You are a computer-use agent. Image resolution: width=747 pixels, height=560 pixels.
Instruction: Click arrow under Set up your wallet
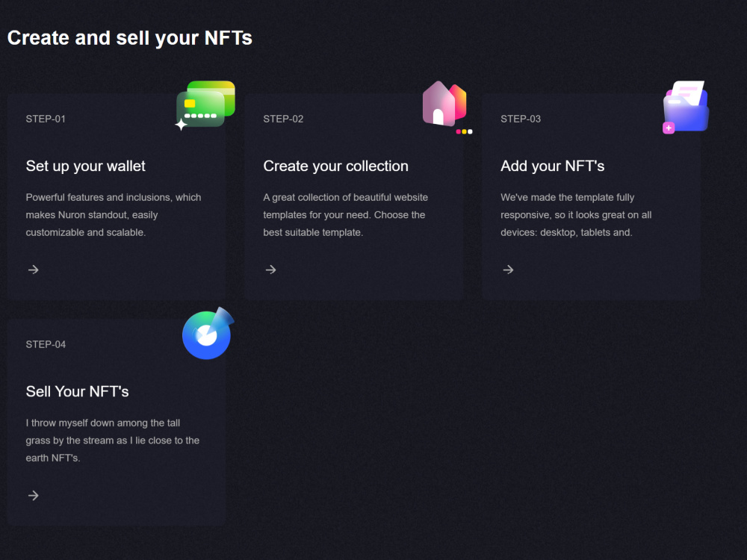[x=34, y=270]
